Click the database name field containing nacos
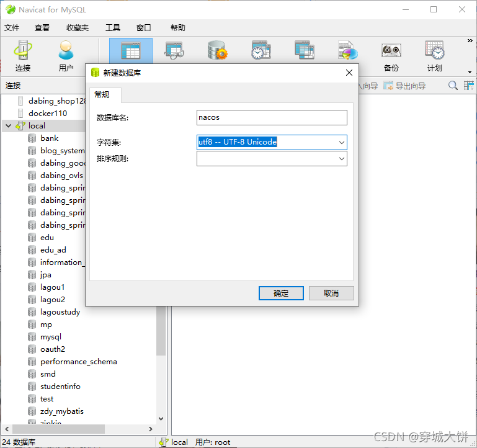 (272, 117)
